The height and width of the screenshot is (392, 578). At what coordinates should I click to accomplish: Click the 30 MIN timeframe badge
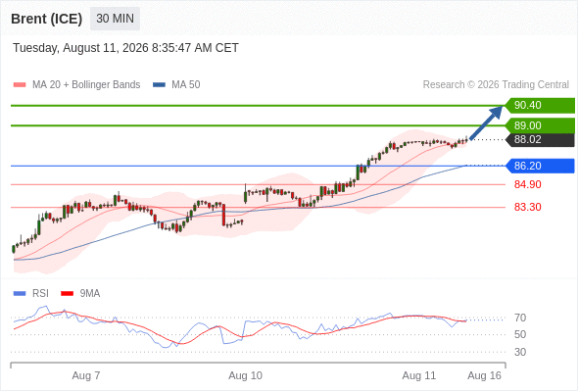tap(115, 19)
